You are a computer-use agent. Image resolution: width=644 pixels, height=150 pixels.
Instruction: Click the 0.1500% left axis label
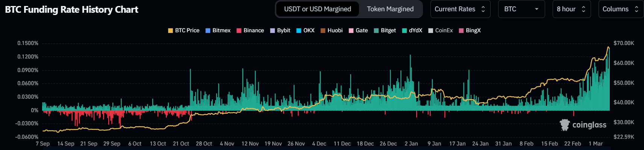pos(28,43)
